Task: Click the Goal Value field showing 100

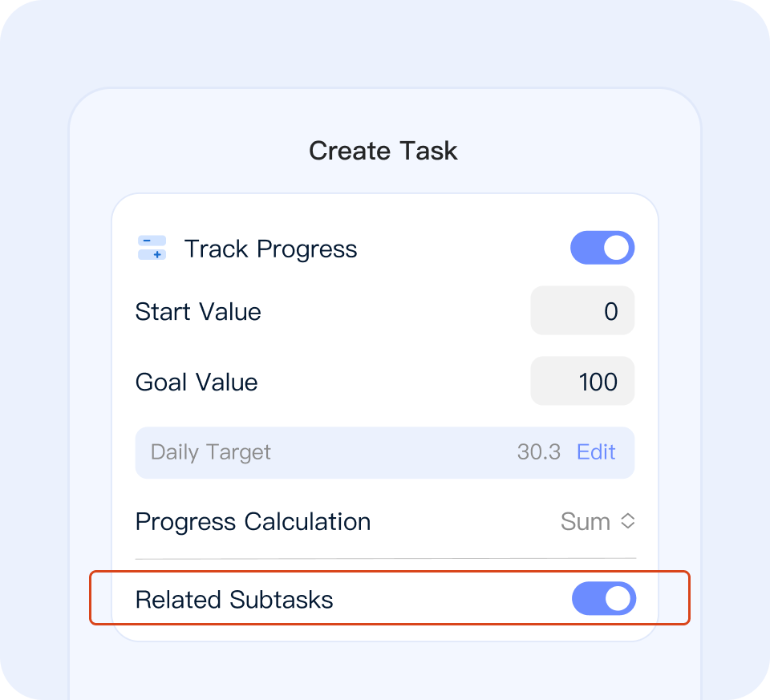Action: [582, 381]
